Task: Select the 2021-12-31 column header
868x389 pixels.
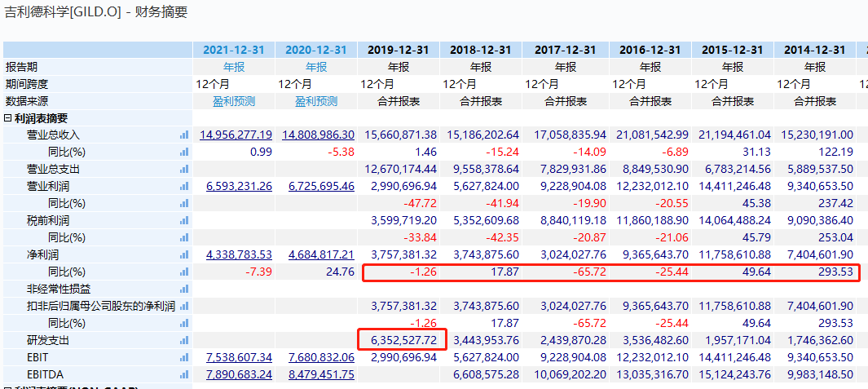Action: (234, 50)
